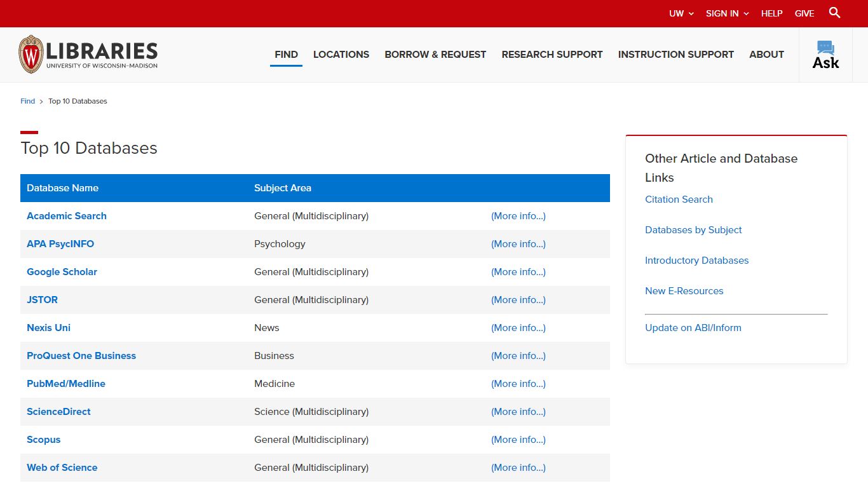Show more info for Google Scholar
The height and width of the screenshot is (488, 868).
519,272
